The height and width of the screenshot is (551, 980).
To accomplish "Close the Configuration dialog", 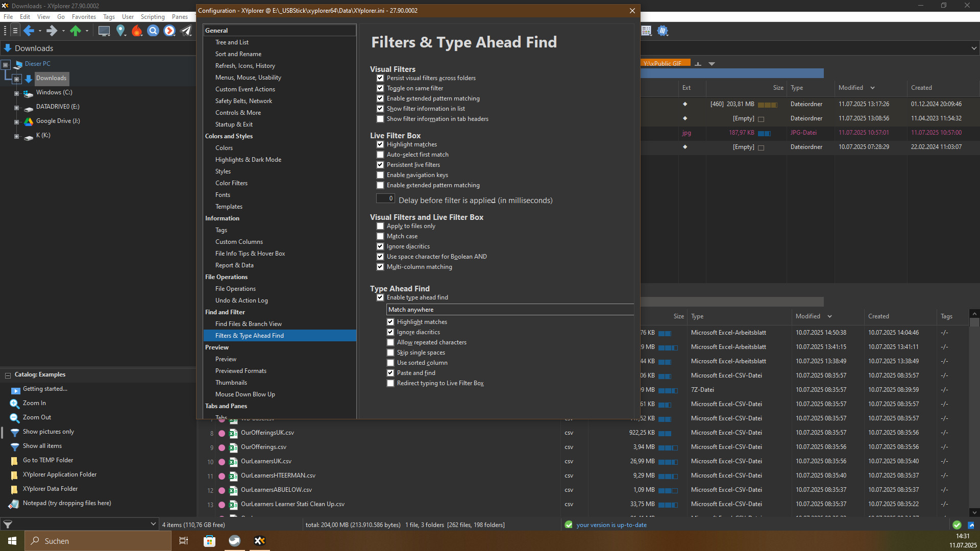I will click(x=632, y=11).
